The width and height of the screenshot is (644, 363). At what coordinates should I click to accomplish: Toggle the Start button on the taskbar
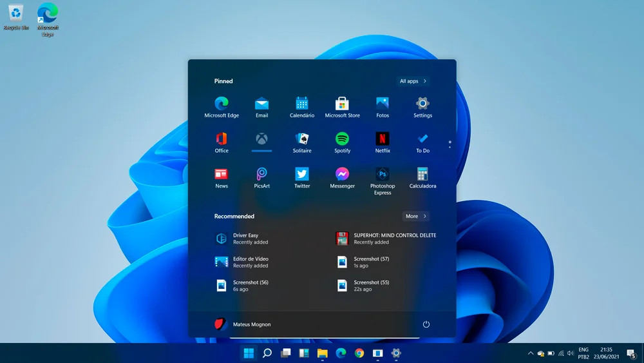[249, 353]
